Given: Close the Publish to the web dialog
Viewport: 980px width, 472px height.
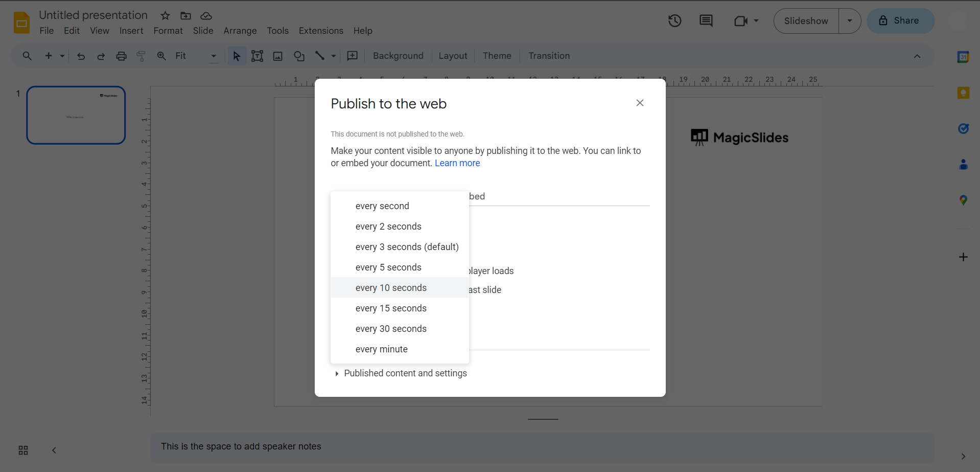Looking at the screenshot, I should coord(640,103).
